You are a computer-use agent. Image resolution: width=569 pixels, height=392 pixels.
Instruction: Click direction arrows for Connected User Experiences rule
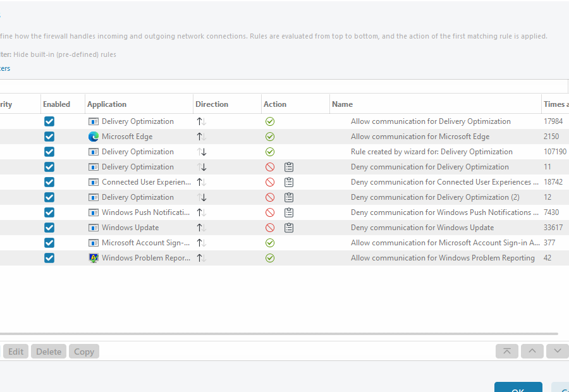202,182
